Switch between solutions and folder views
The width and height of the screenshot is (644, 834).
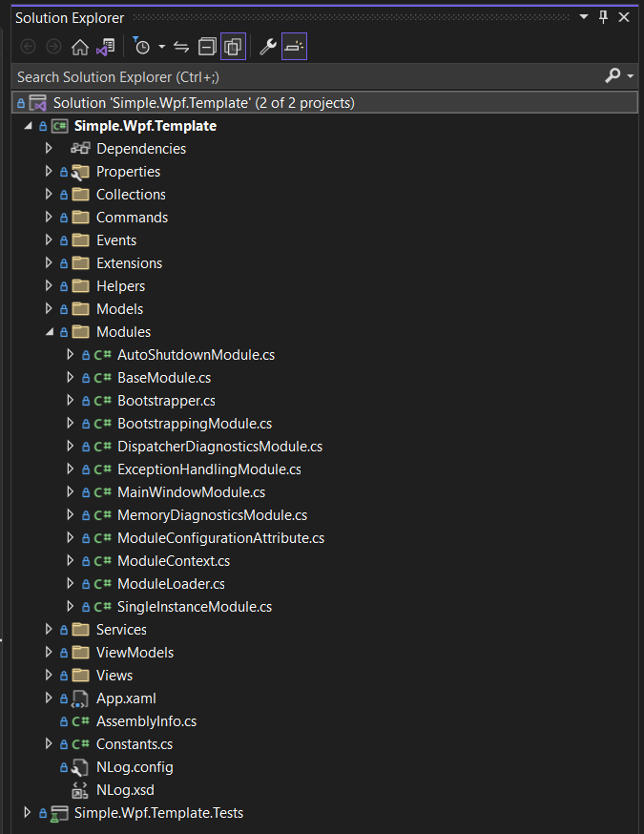point(105,48)
